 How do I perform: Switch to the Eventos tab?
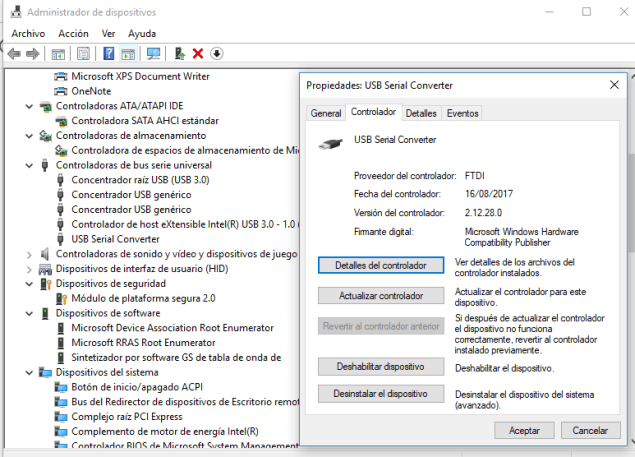click(462, 113)
